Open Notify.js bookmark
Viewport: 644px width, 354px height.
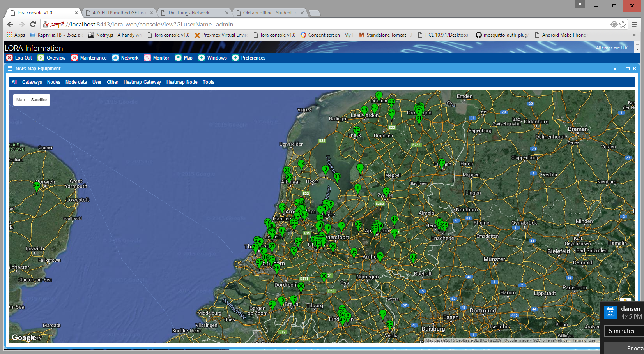[x=115, y=35]
